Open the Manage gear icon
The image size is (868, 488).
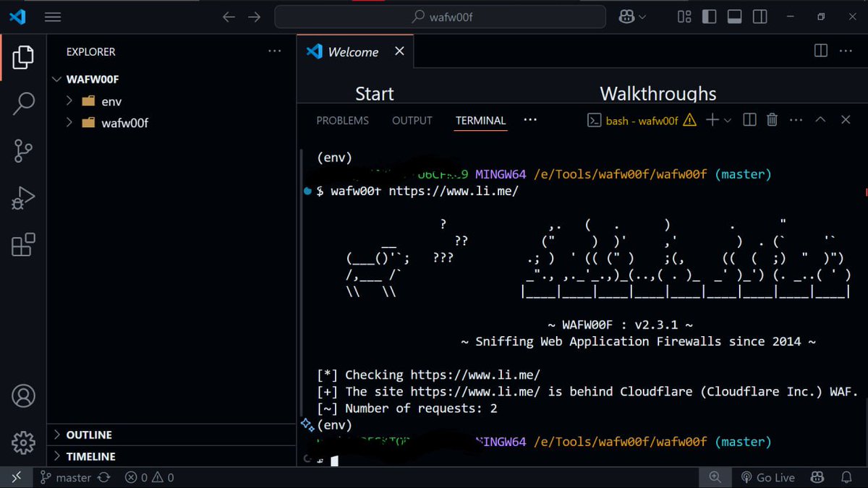tap(23, 442)
